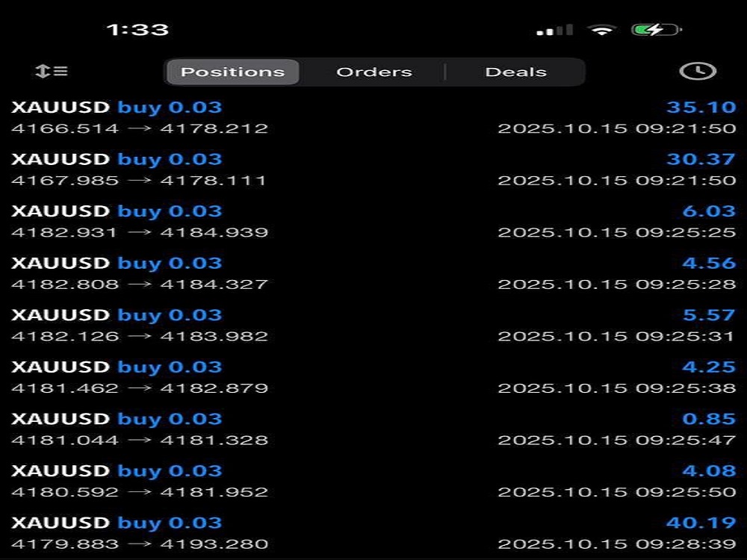This screenshot has height=560, width=747.
Task: Open the history period clock icon
Action: [698, 71]
